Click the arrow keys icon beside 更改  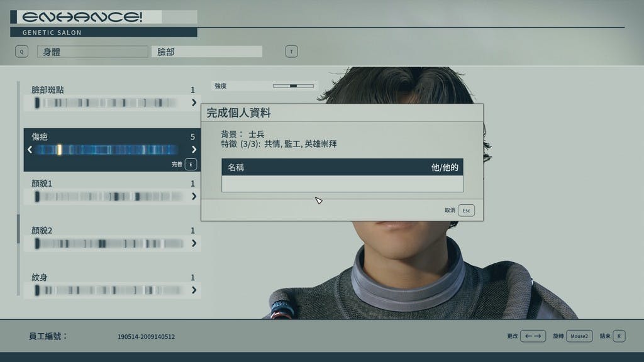click(x=533, y=336)
